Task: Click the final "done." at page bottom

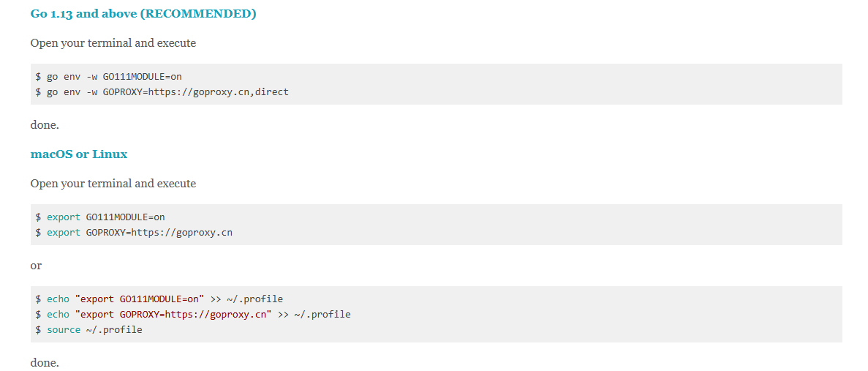Action: [x=45, y=362]
